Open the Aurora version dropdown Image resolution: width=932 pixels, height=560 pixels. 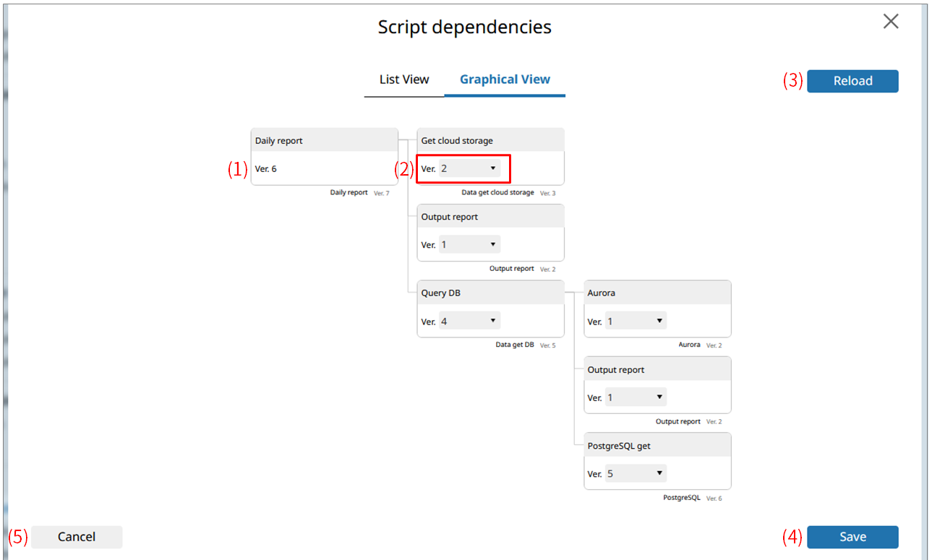pyautogui.click(x=636, y=321)
